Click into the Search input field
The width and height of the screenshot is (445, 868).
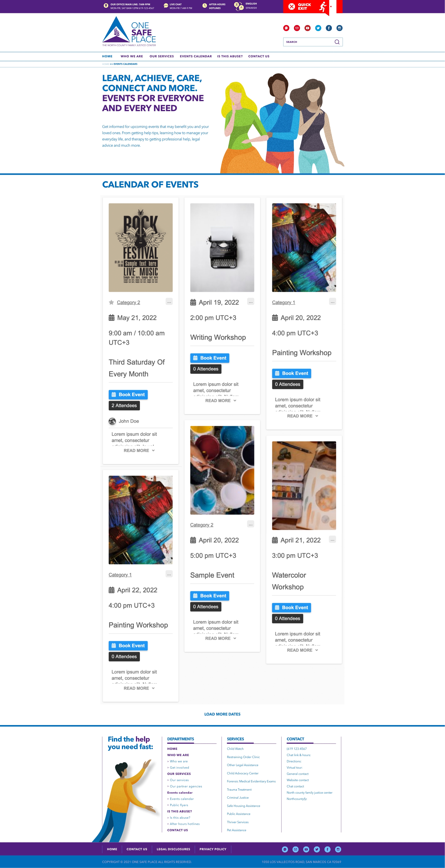pos(309,42)
